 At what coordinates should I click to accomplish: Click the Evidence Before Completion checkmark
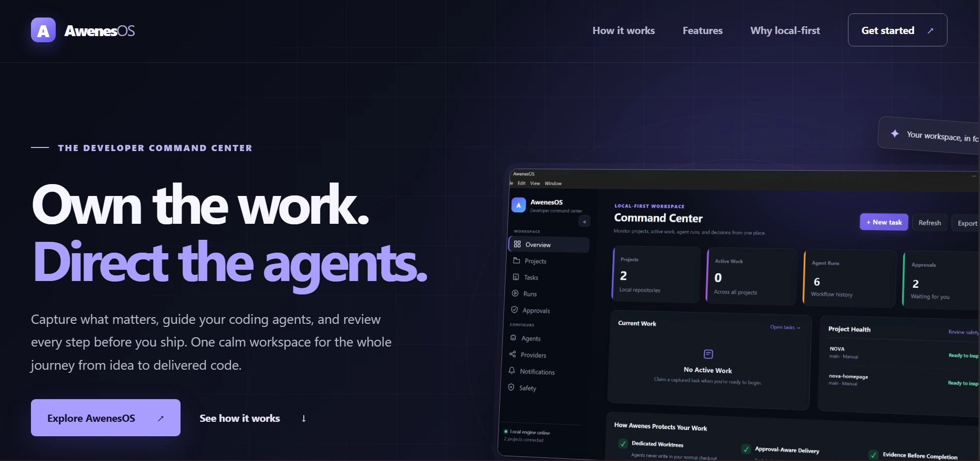coord(873,455)
